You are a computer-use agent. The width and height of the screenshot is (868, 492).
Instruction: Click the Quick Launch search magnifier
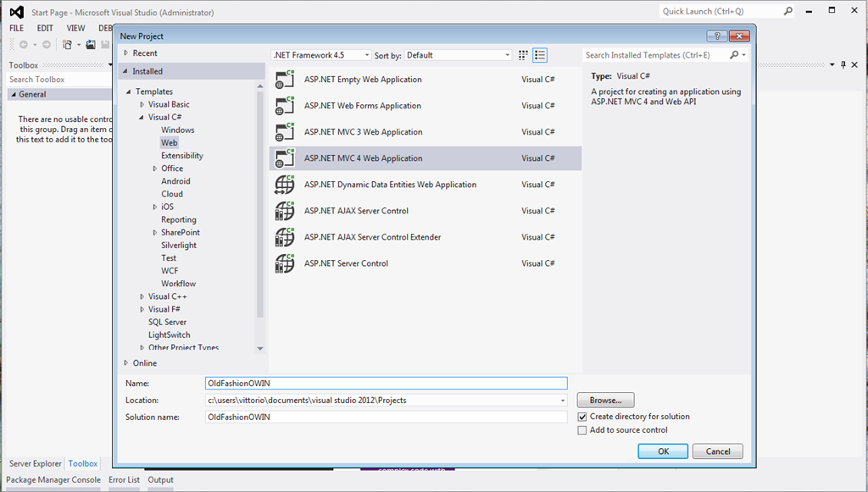point(787,11)
